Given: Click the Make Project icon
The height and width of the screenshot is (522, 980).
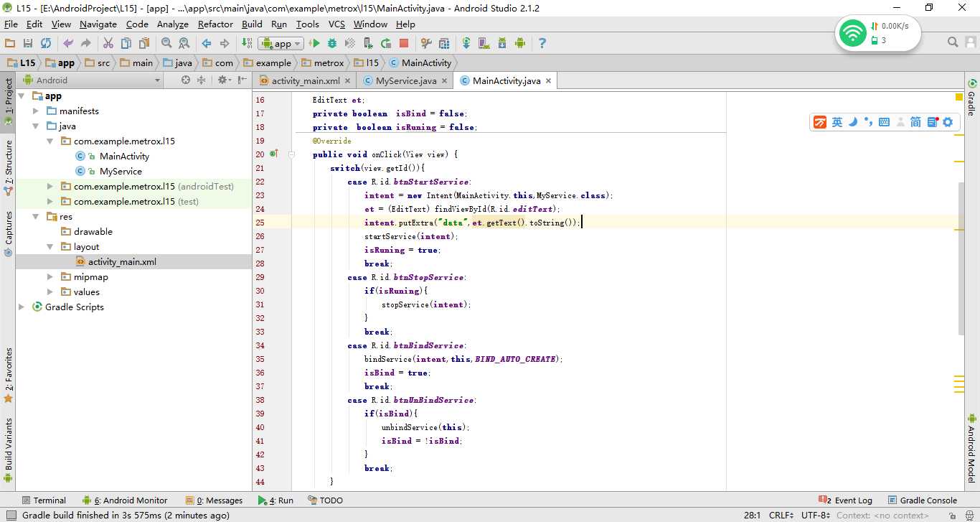Looking at the screenshot, I should (x=247, y=43).
